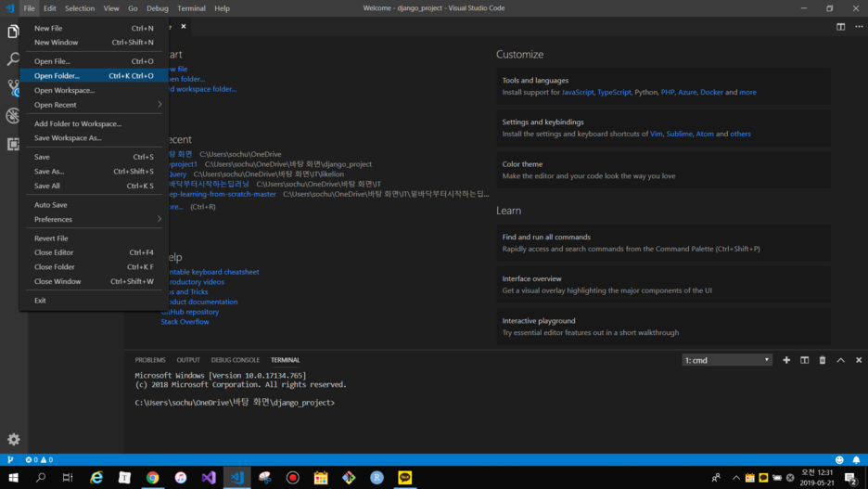Show hidden system tray icons

735,477
